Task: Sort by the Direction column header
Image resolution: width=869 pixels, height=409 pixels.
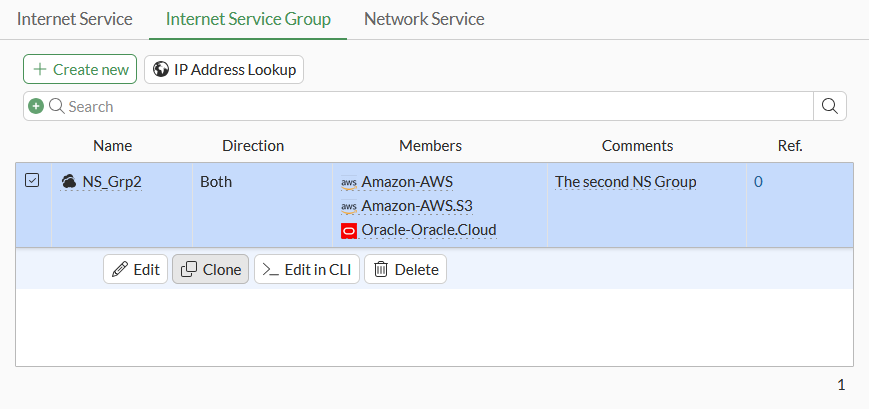Action: tap(253, 145)
